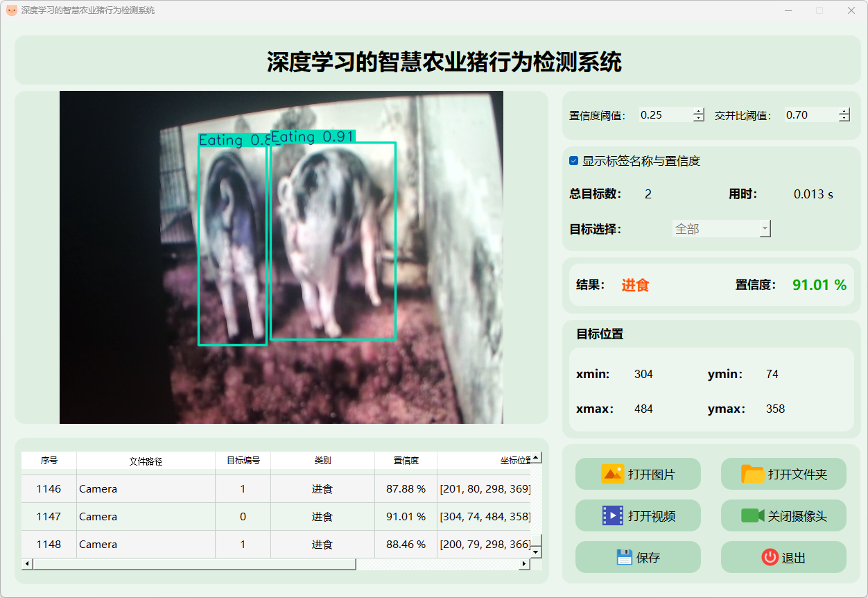Decrease the IoU threshold with down arrow
Viewport: 868px width, 598px height.
tap(844, 119)
